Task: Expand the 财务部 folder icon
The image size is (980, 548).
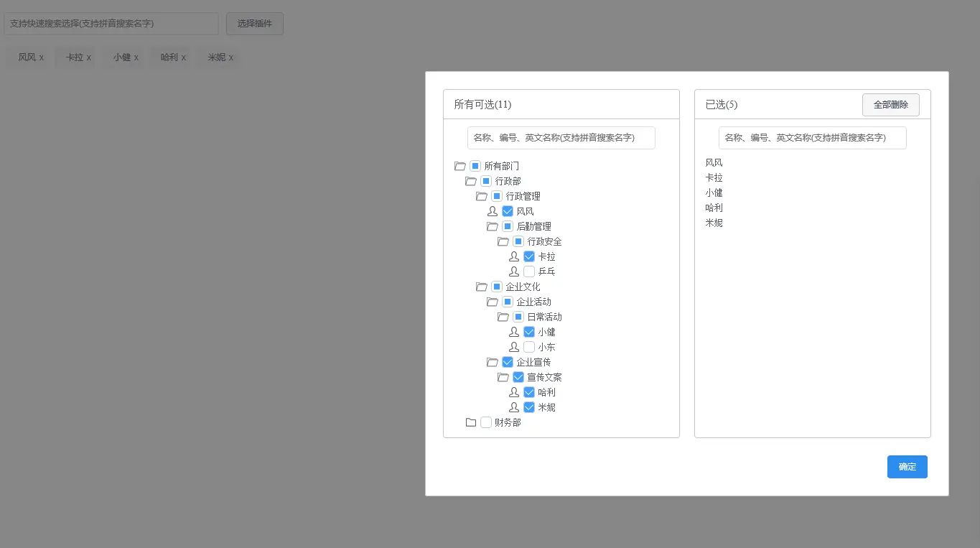Action: (471, 422)
